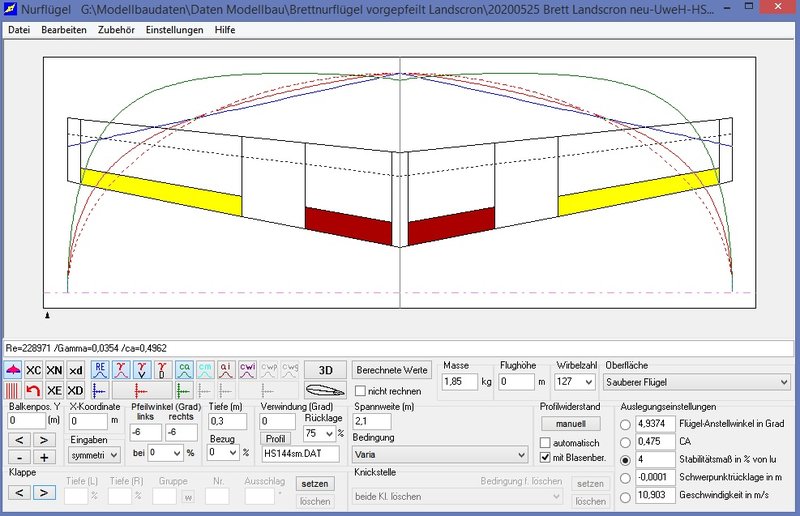Click the right dark red flap area
800x516 pixels.
(451, 226)
